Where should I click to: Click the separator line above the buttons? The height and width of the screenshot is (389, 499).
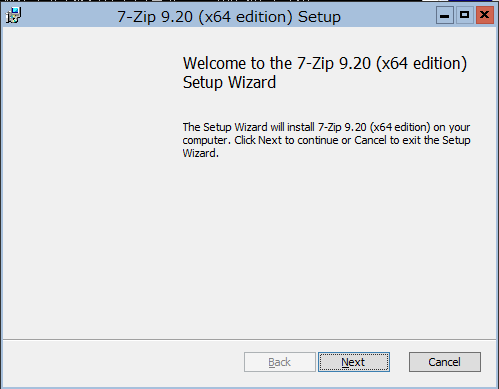[x=249, y=340]
